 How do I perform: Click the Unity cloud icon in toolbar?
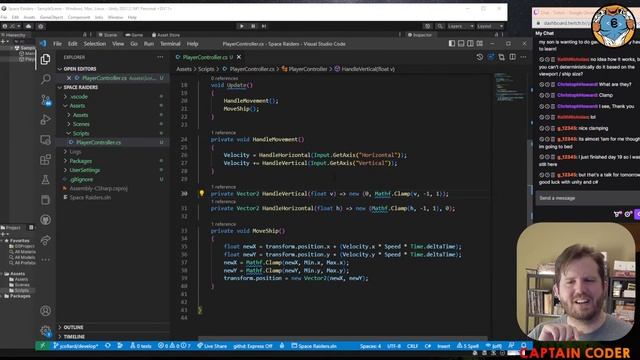click(x=28, y=26)
